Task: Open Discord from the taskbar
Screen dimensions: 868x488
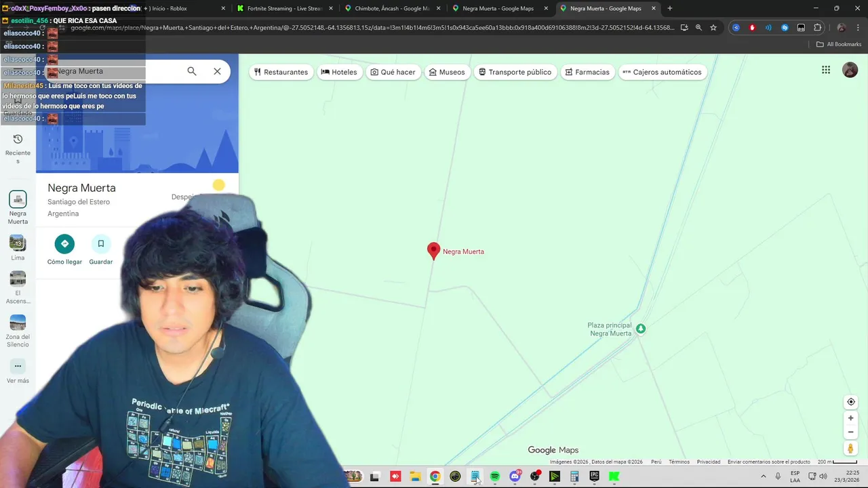Action: 515,476
